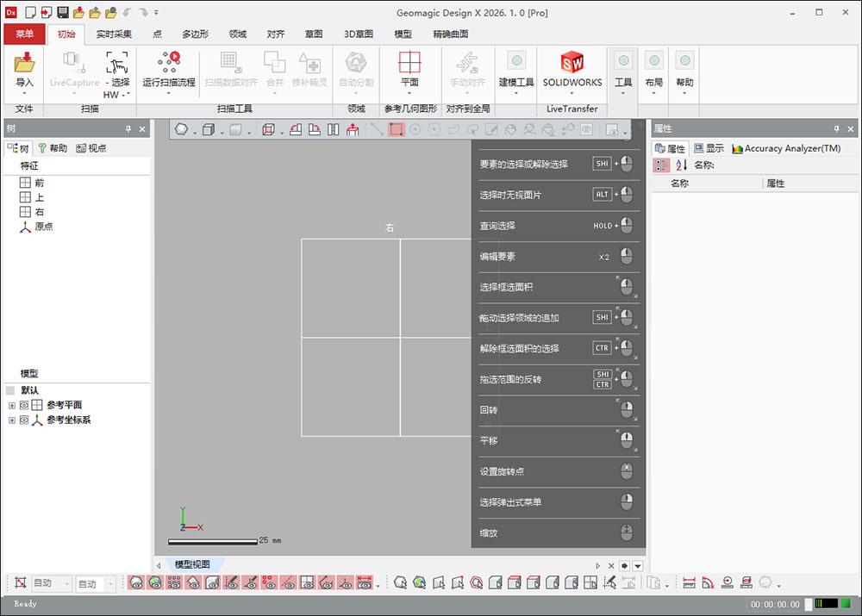Open the ribbon 帮助 dropdown button
Screen dimensions: 862x616
point(684,73)
